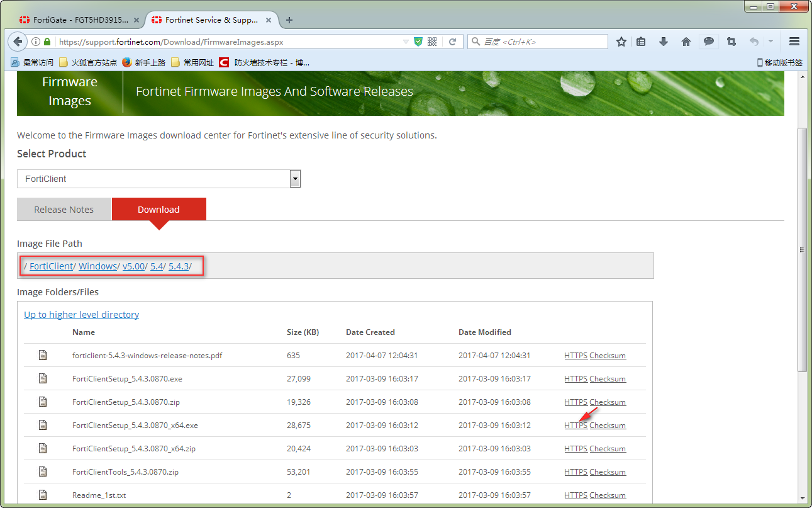Screen dimensions: 812x508
Task: Click the green shield security icon
Action: pyautogui.click(x=418, y=42)
